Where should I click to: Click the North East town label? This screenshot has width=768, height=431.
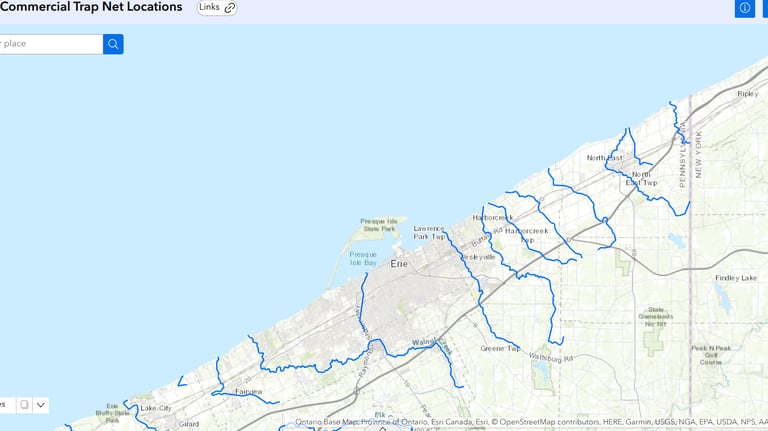(x=604, y=158)
